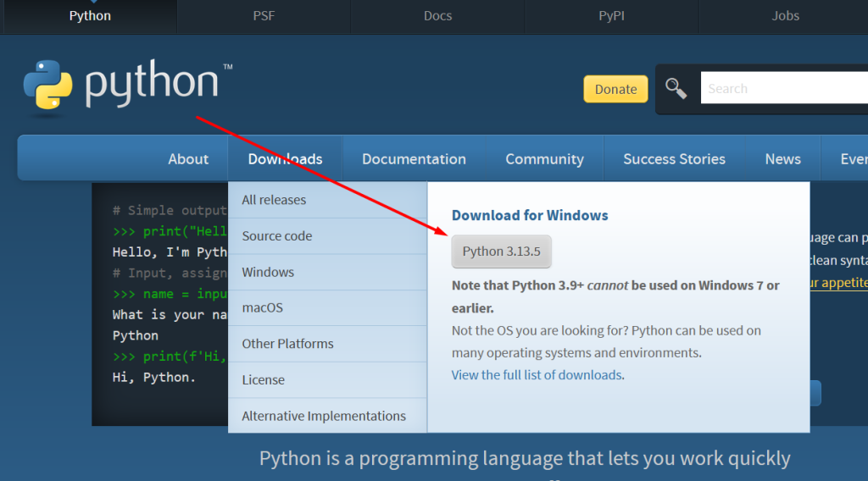The width and height of the screenshot is (868, 481).
Task: Open the Jobs top tab
Action: (x=785, y=16)
